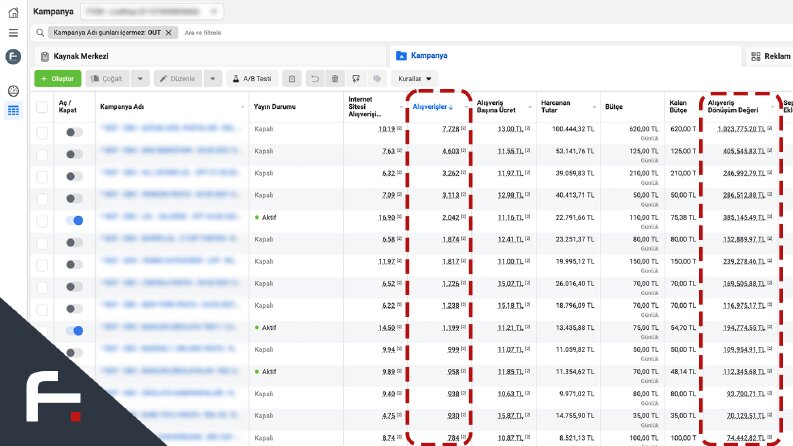Tick checkbox of row with 4.603 purchases
Screen dimensions: 793x446
tap(42, 155)
